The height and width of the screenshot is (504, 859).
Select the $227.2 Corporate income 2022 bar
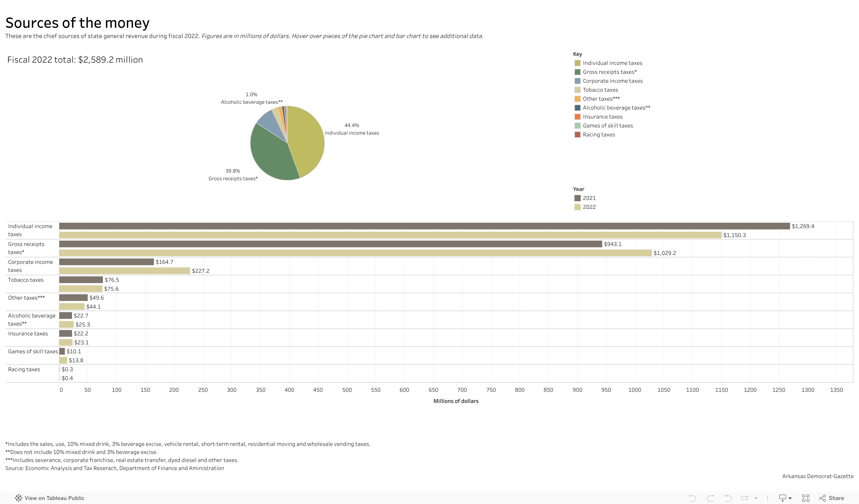pos(124,271)
